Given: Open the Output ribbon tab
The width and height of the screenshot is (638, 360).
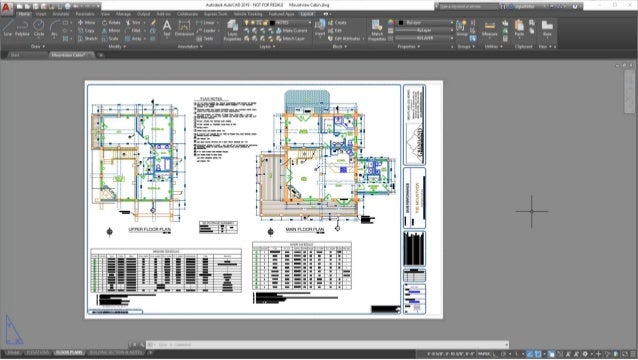Looking at the screenshot, I should (x=143, y=14).
